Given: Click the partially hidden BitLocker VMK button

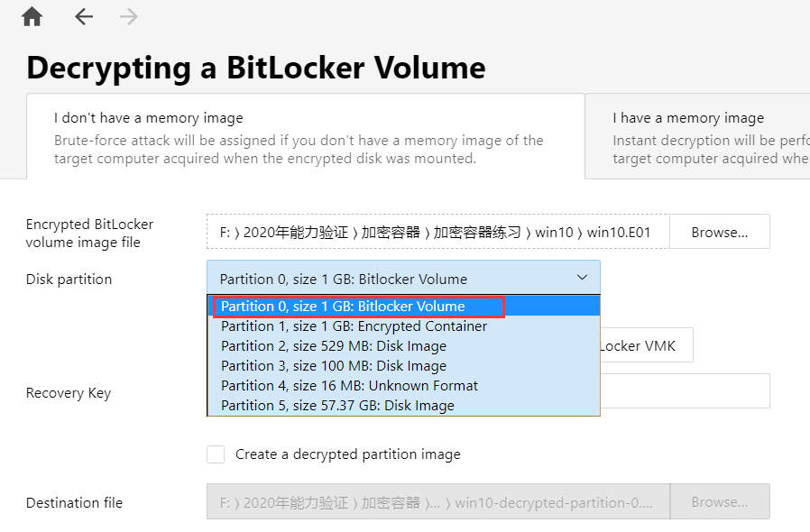Looking at the screenshot, I should (x=646, y=346).
